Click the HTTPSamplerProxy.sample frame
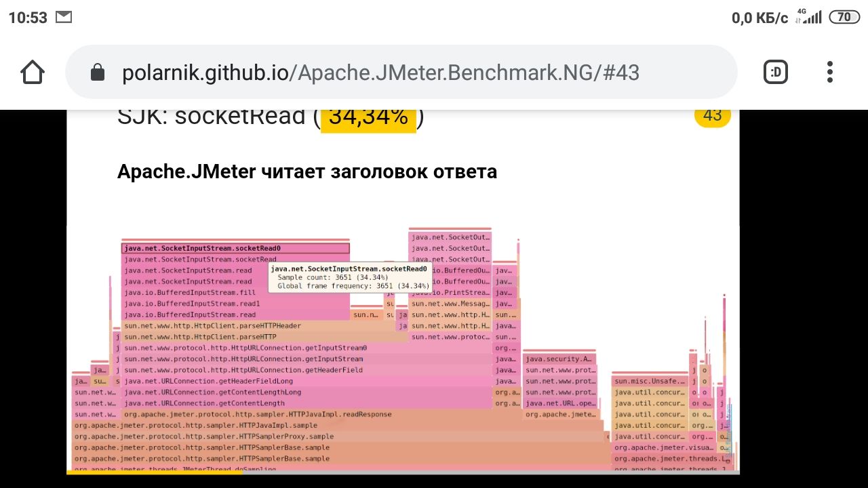The width and height of the screenshot is (868, 488). (338, 436)
